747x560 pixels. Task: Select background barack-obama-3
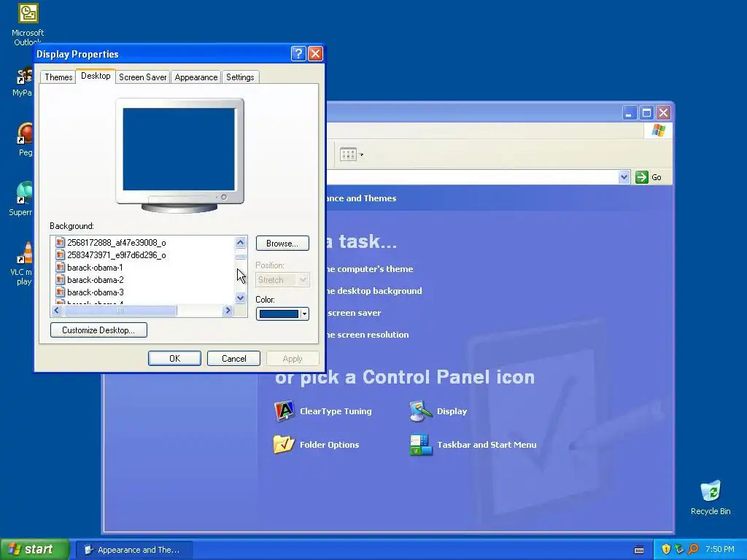point(96,292)
